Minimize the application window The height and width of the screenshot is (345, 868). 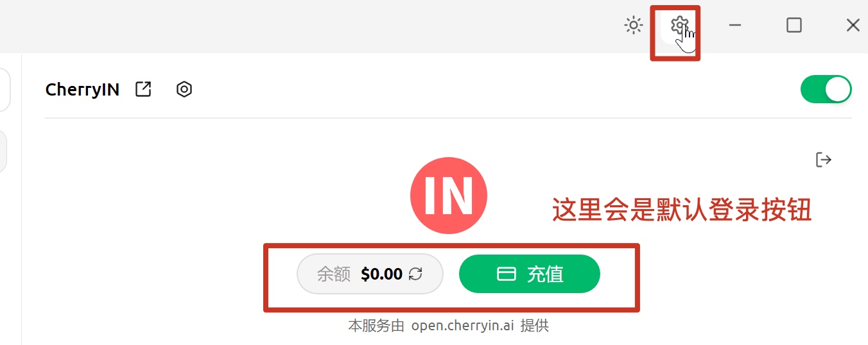pyautogui.click(x=735, y=26)
